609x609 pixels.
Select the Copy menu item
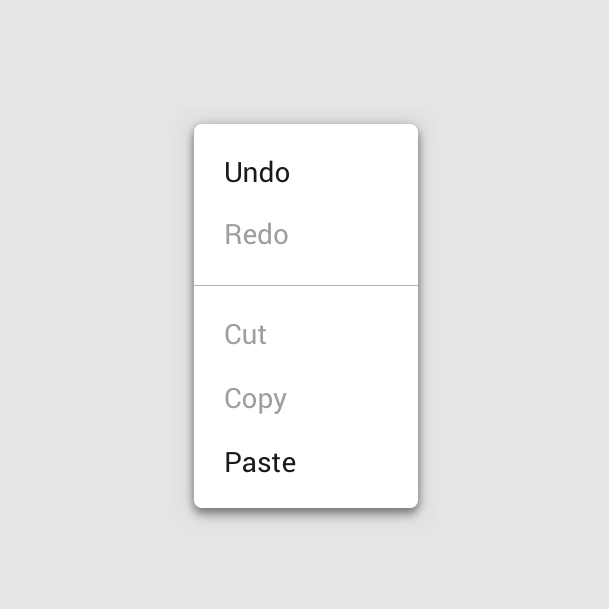click(x=255, y=398)
